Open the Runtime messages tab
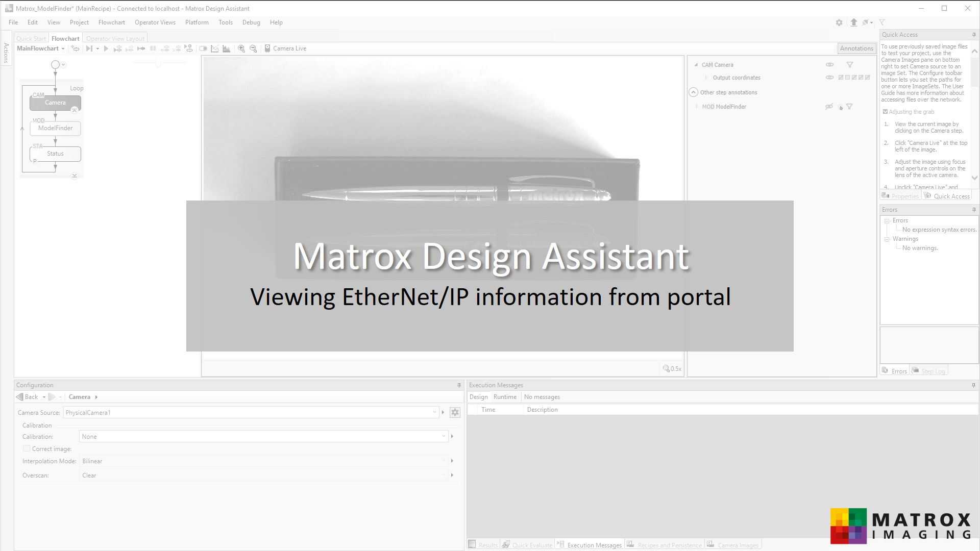This screenshot has width=980, height=551. (505, 397)
